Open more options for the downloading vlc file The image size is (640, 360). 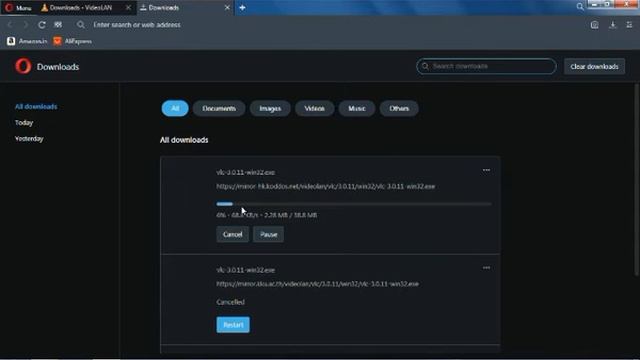click(486, 170)
